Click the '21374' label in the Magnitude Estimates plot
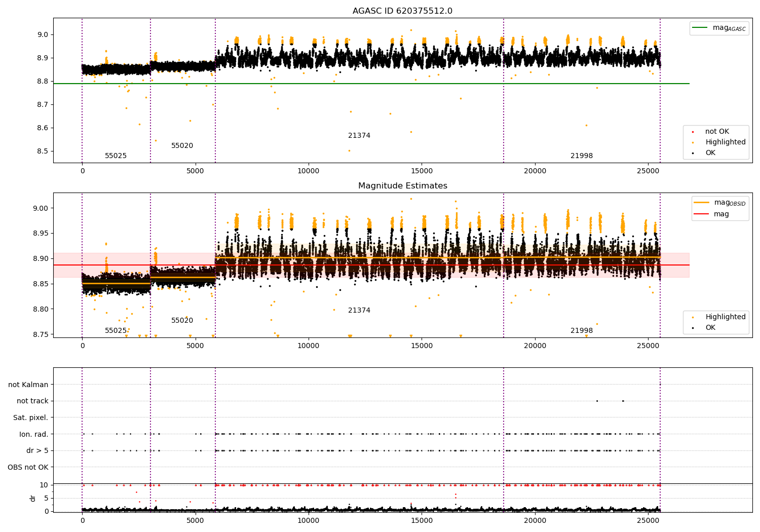The image size is (760, 532). tap(359, 311)
